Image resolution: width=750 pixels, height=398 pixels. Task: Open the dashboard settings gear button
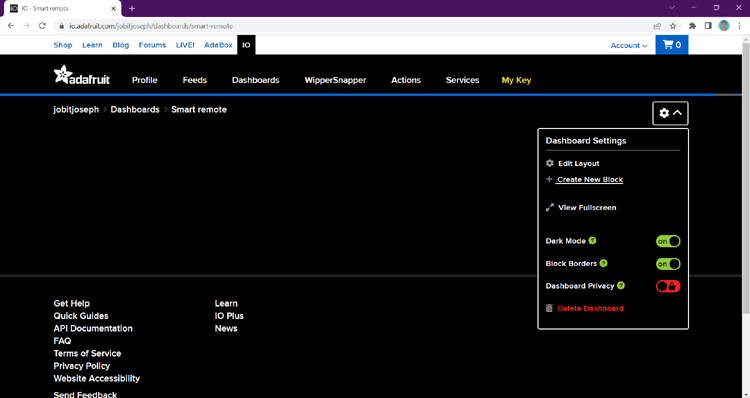(x=670, y=113)
